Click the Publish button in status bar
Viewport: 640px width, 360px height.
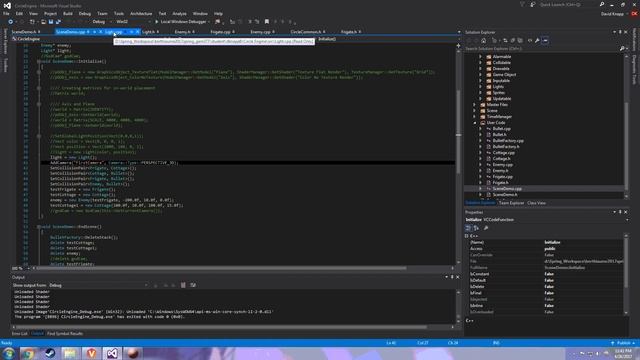(x=623, y=343)
